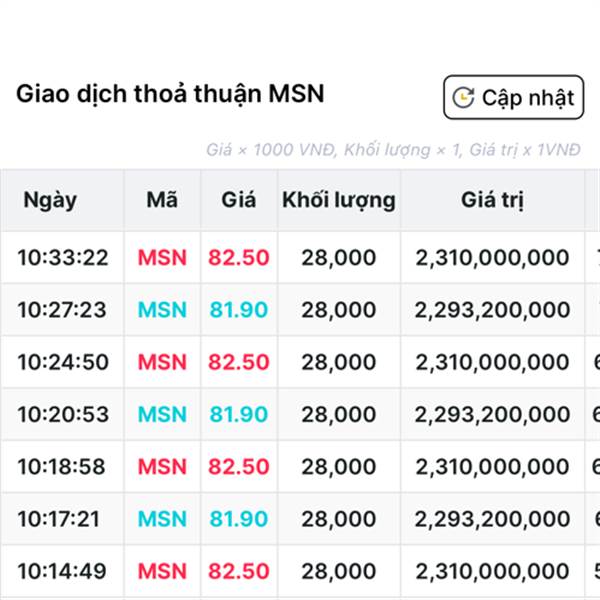Click the Giá column header
The width and height of the screenshot is (600, 600).
click(239, 199)
